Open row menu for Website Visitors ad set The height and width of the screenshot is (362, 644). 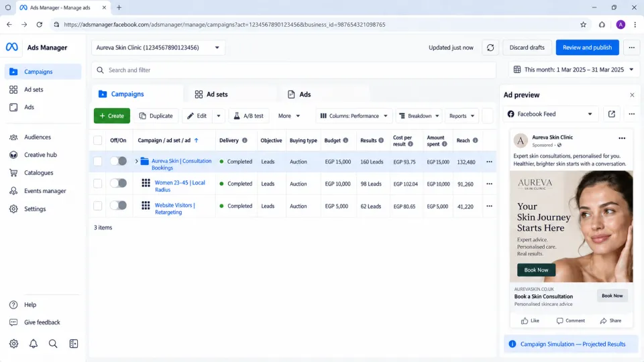(489, 206)
